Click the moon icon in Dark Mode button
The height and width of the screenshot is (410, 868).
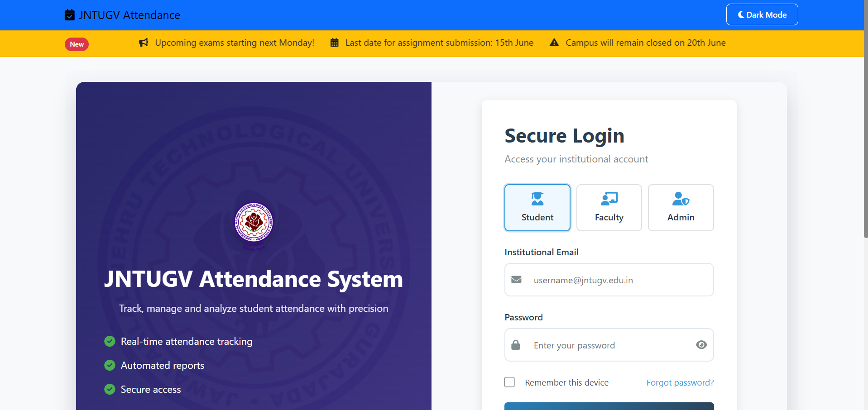741,14
